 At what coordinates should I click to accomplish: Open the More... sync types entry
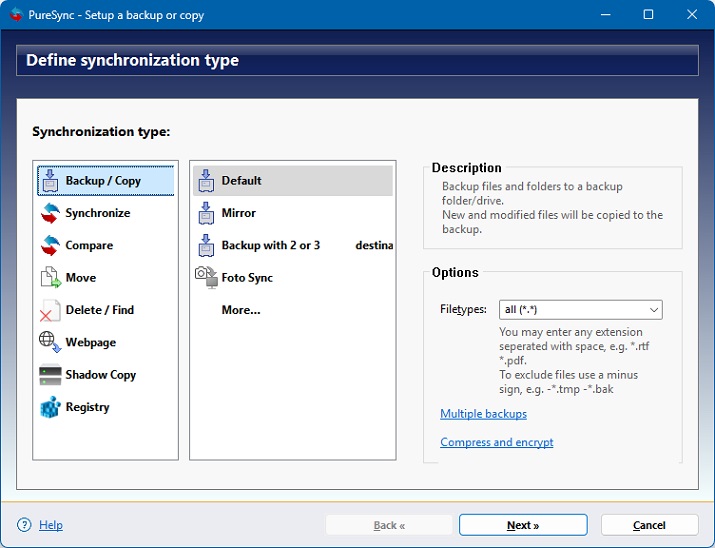[x=241, y=310]
